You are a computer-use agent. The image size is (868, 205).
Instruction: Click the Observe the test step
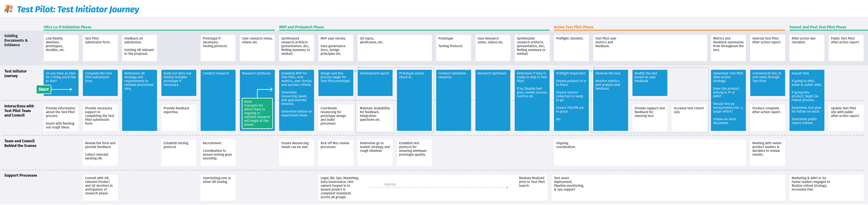(610, 100)
